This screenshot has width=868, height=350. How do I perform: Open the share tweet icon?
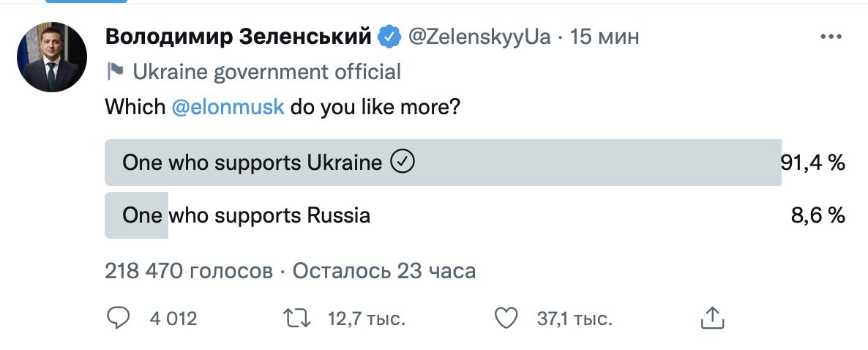pos(712,319)
